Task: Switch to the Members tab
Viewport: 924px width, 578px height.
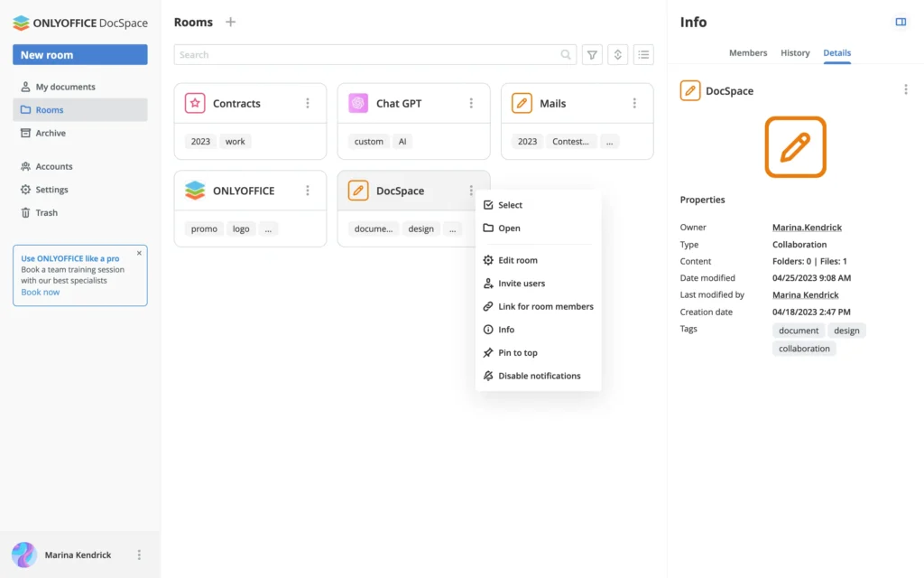Action: (x=748, y=52)
